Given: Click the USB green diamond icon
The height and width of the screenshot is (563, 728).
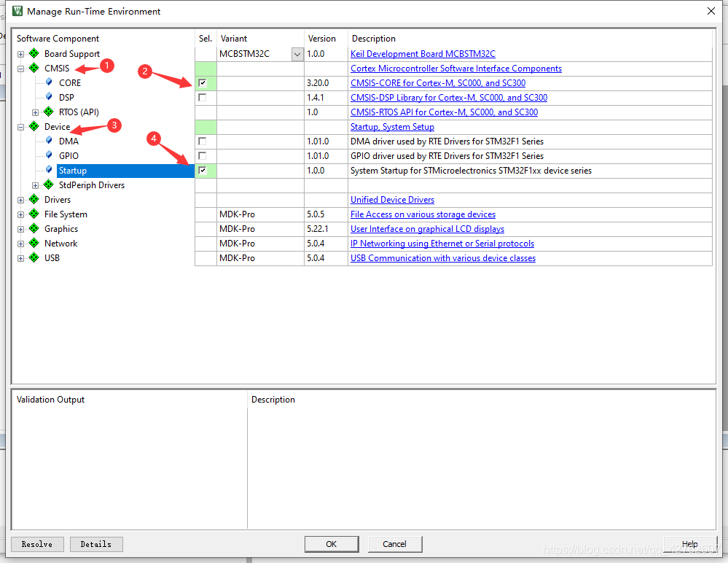Looking at the screenshot, I should 34,257.
